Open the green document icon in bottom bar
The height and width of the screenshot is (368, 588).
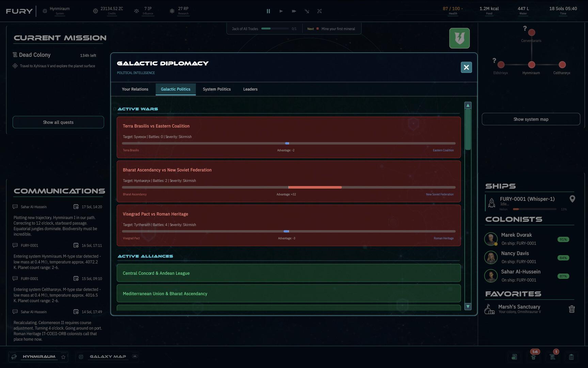pyautogui.click(x=514, y=357)
